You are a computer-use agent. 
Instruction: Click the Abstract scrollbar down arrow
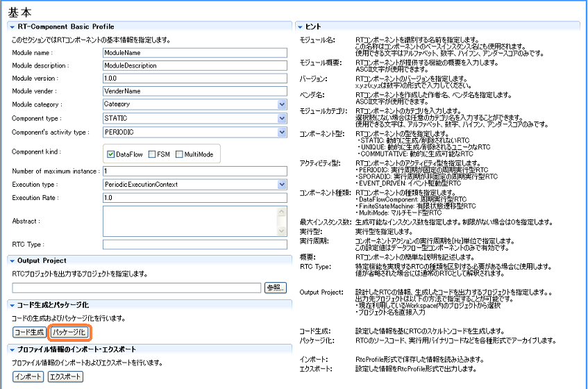coord(282,231)
